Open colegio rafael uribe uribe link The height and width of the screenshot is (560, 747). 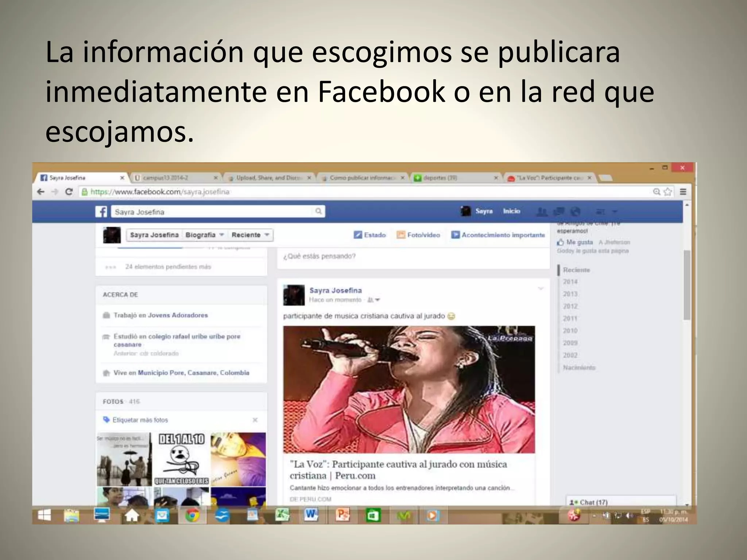tap(194, 340)
